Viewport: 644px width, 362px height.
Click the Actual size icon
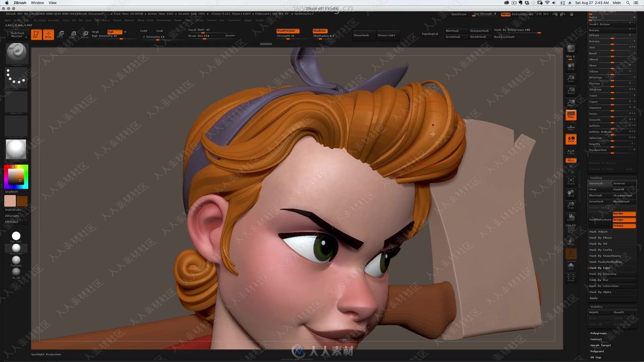(571, 90)
